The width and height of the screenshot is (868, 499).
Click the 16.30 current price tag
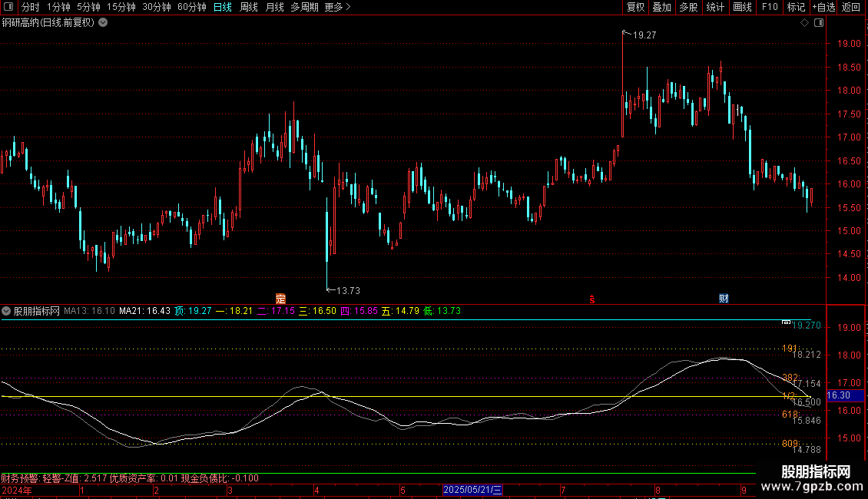tap(845, 395)
